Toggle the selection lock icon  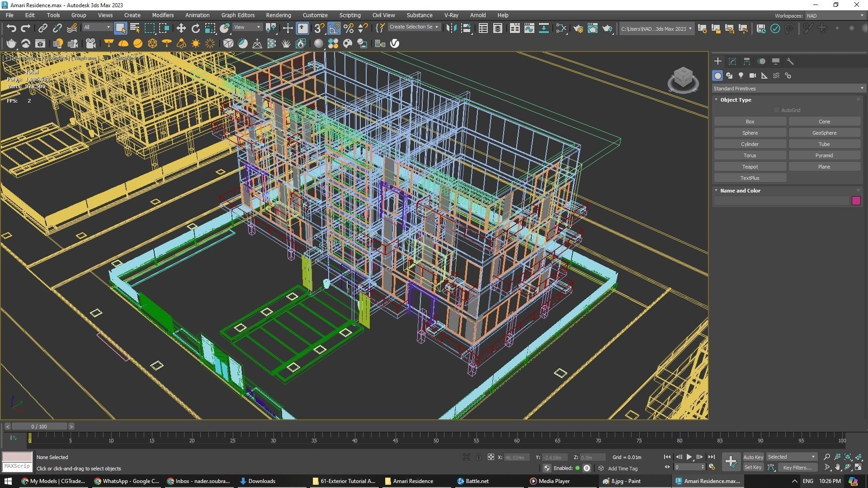tap(478, 457)
